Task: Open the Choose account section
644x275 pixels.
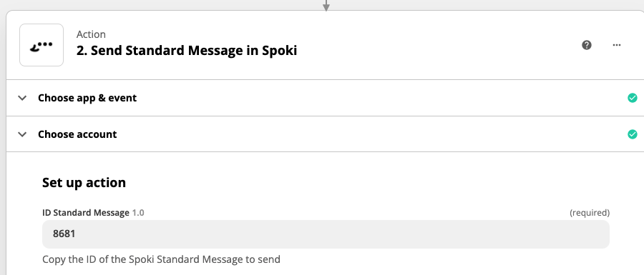Action: click(x=325, y=134)
